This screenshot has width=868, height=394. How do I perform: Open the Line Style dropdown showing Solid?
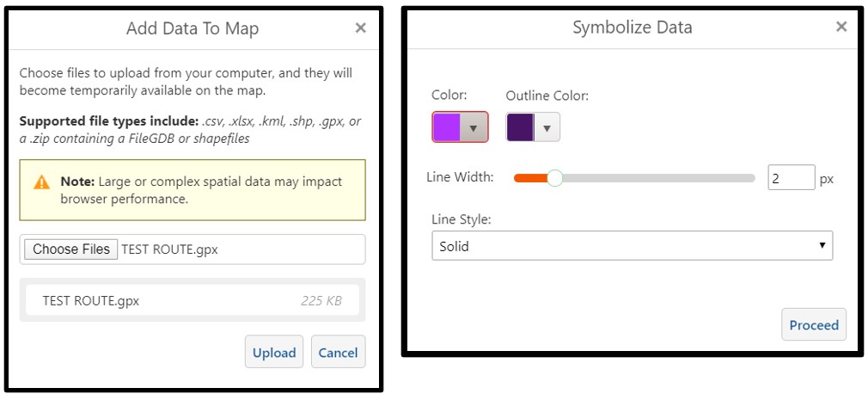tap(632, 246)
